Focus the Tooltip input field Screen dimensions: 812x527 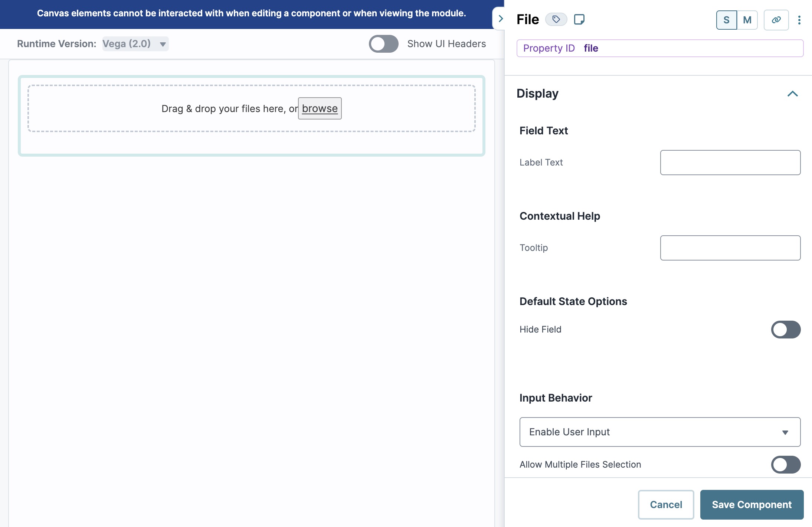click(730, 248)
